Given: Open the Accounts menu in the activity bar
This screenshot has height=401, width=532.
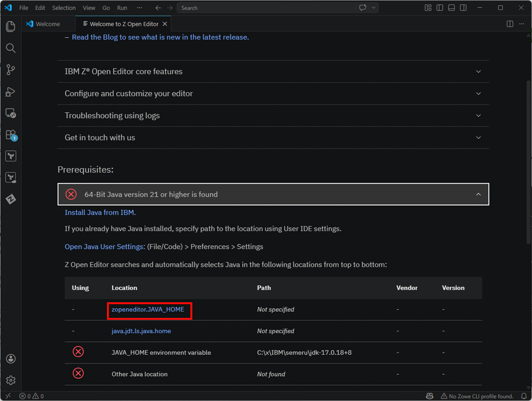Looking at the screenshot, I should tap(11, 359).
